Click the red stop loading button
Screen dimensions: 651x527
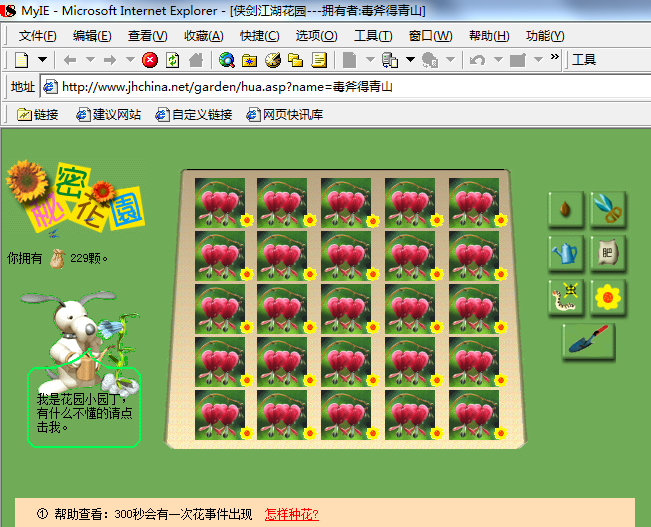[150, 60]
